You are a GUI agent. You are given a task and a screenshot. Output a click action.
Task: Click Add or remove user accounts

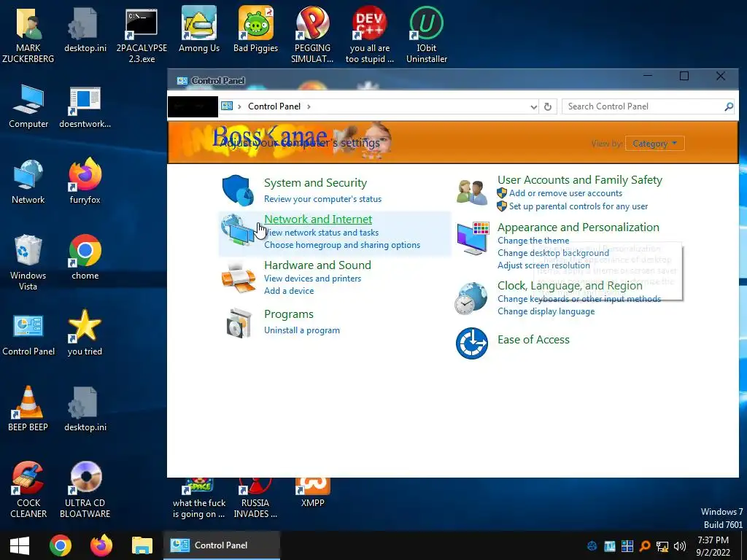[565, 193]
